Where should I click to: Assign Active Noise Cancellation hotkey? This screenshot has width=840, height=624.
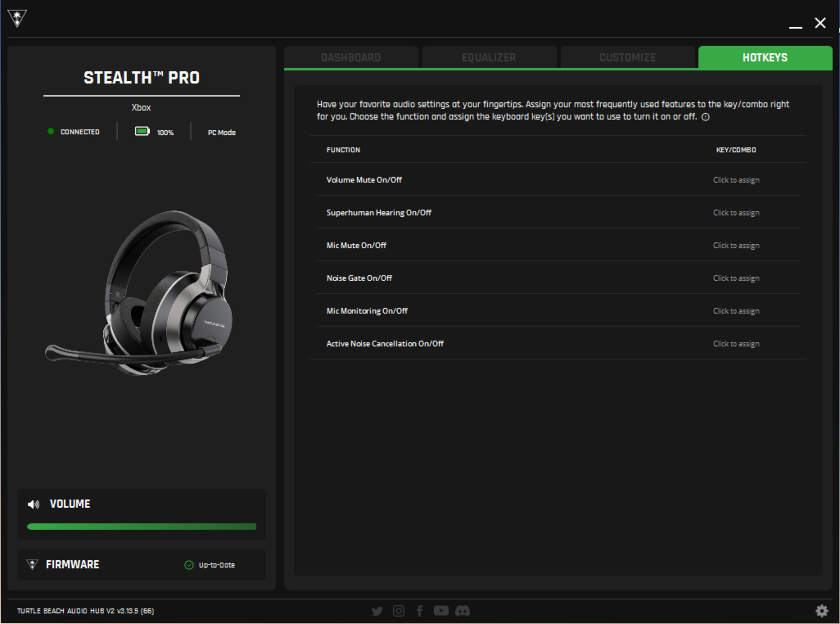click(x=736, y=344)
